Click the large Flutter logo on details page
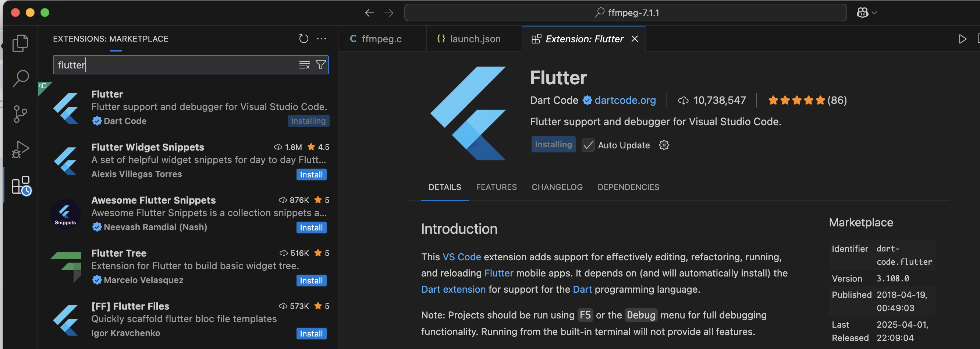Image resolution: width=980 pixels, height=349 pixels. pos(468,113)
